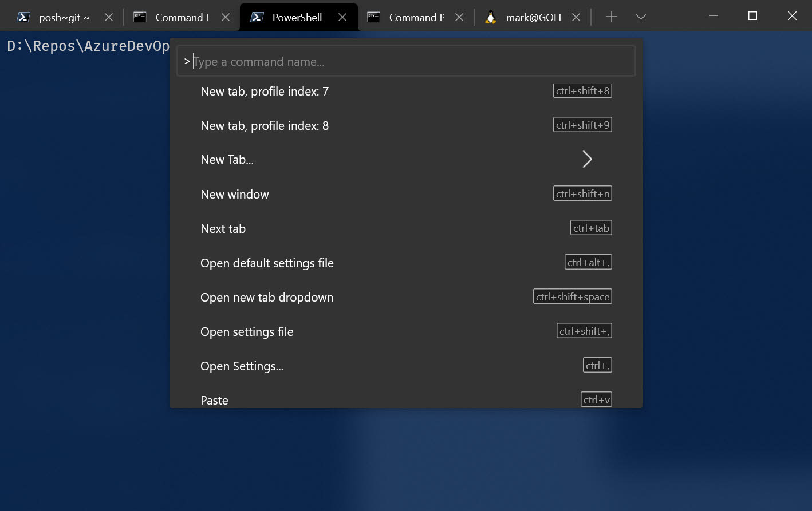Focus the Type a command name field
Viewport: 812px width, 511px height.
point(406,61)
